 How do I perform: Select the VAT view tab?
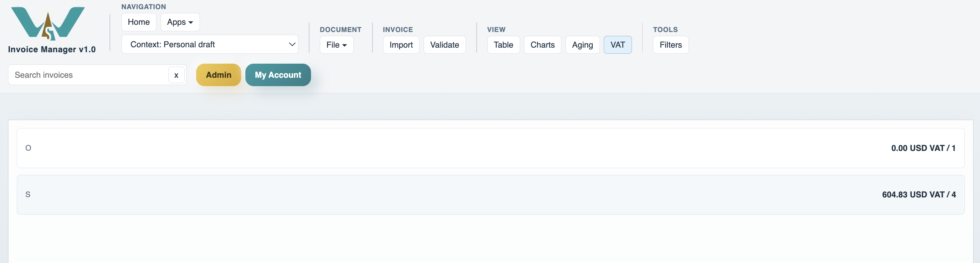(x=617, y=45)
